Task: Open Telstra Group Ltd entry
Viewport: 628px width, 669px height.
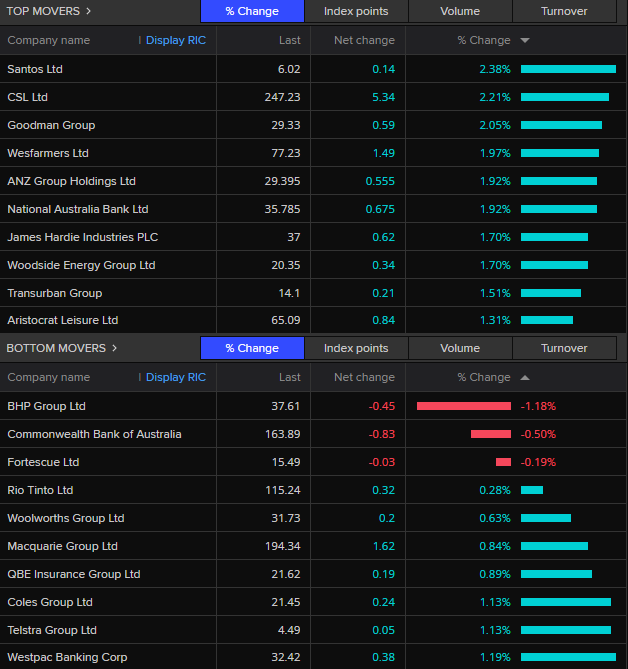Action: tap(52, 630)
